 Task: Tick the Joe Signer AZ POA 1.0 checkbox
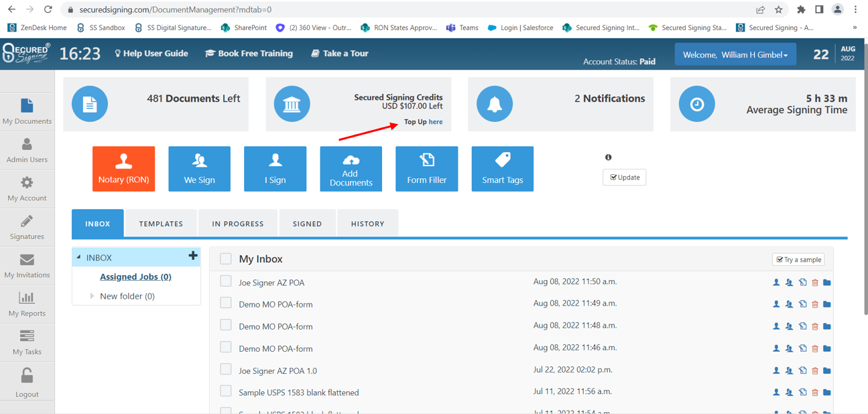[226, 369]
